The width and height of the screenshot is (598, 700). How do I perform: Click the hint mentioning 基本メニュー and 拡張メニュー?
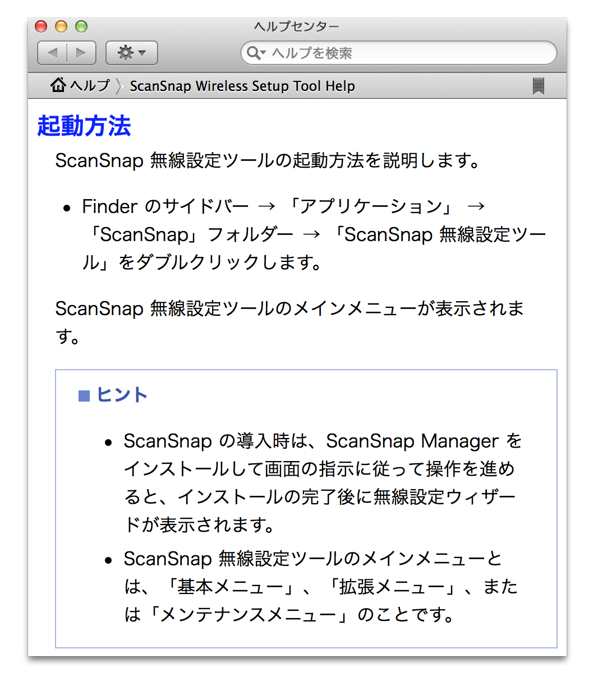pyautogui.click(x=321, y=586)
